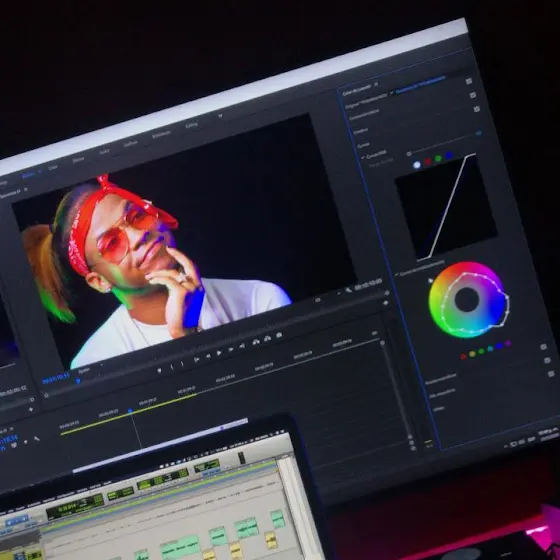Click the green hue dot below the wheel
The image size is (560, 560).
[x=481, y=351]
